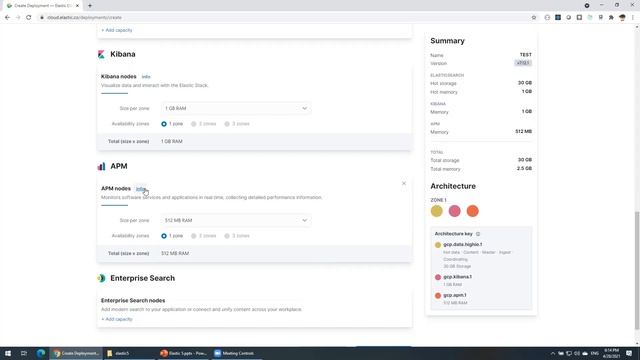
Task: Click the Kibana logo icon
Action: pos(101,54)
